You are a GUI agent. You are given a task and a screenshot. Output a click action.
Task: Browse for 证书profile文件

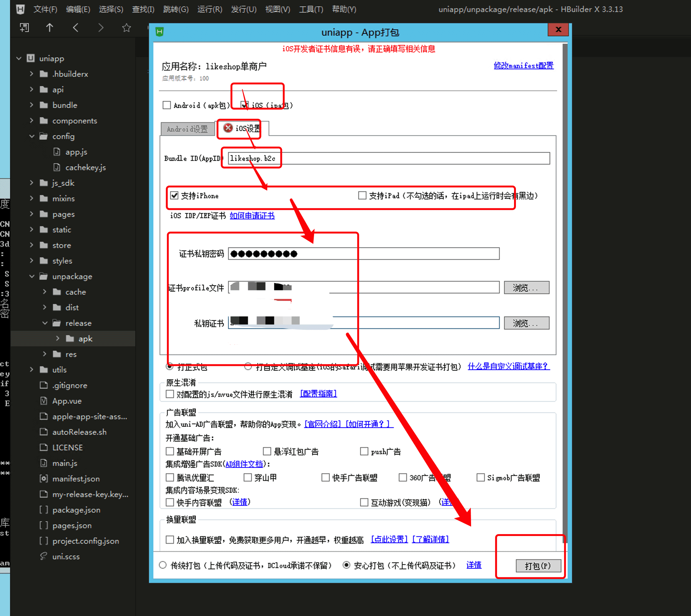(x=526, y=288)
